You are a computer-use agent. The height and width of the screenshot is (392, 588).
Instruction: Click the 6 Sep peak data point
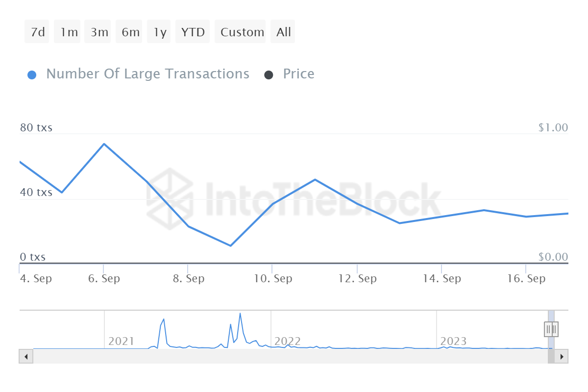click(104, 144)
